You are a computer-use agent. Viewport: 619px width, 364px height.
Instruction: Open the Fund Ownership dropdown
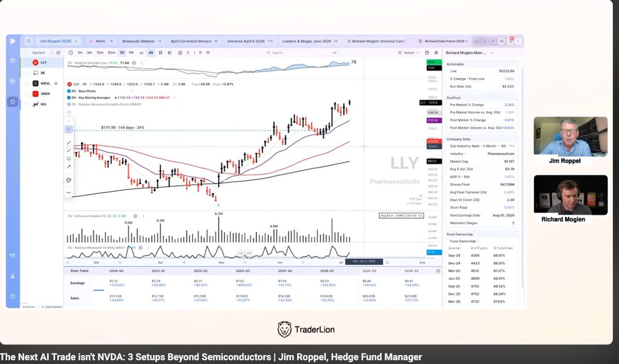(464, 241)
